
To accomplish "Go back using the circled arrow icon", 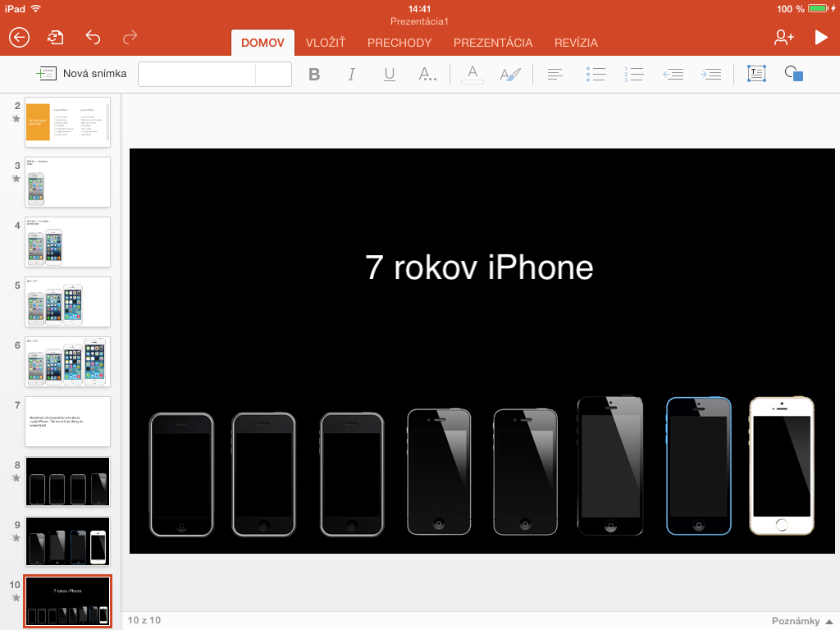I will (x=19, y=37).
